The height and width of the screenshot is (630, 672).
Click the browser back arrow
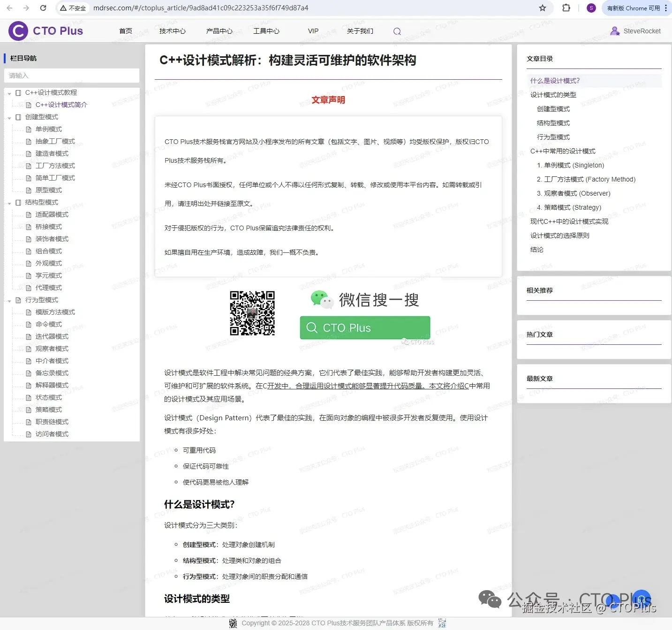click(9, 8)
